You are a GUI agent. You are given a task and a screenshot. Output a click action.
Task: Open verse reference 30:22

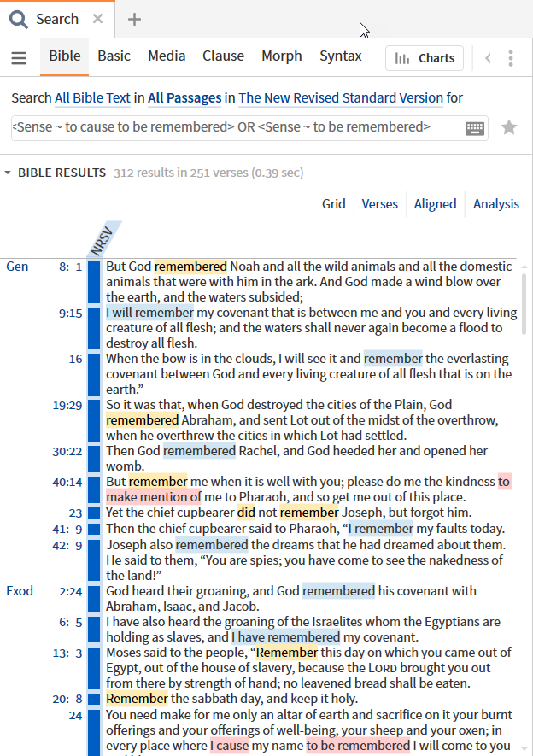click(x=67, y=452)
